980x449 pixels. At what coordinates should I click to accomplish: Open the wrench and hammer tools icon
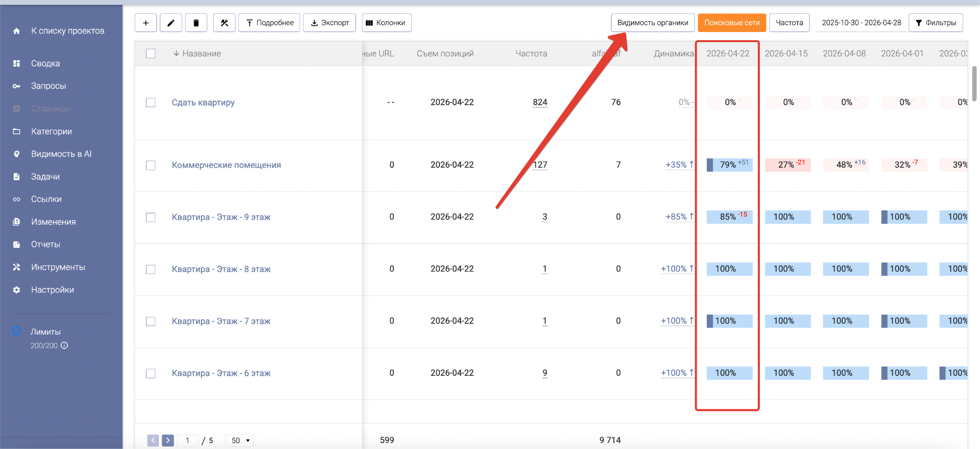(224, 23)
